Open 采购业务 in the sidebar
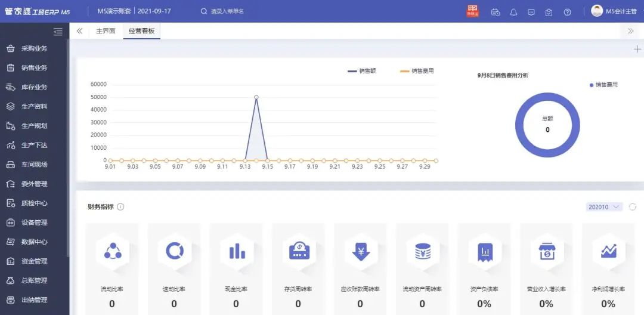 [x=34, y=49]
